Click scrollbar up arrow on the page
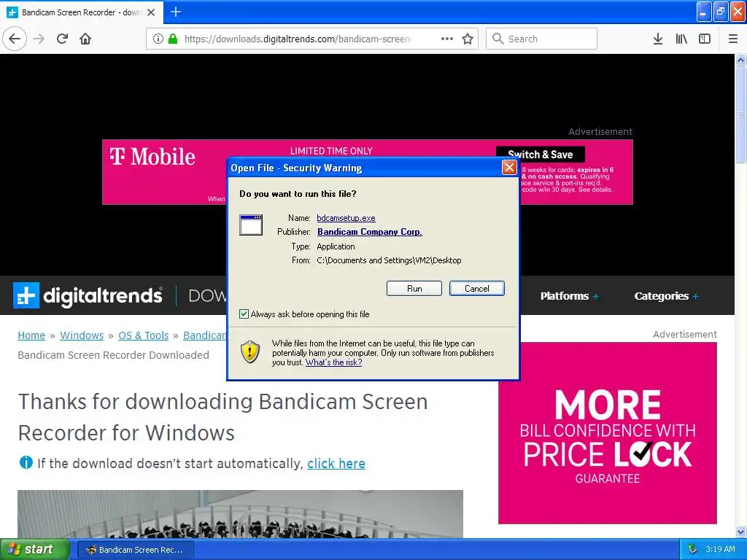 click(x=741, y=60)
